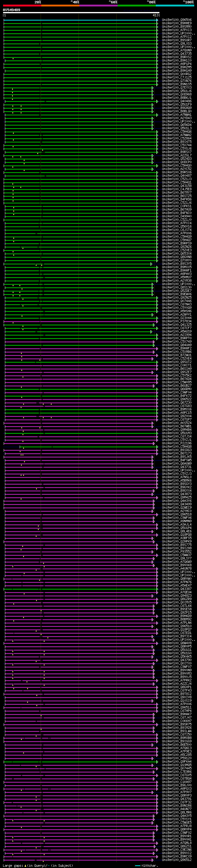The width and height of the screenshot is (197, 868).
Task: Click the green ~80% legend bar
Action: [137, 6]
